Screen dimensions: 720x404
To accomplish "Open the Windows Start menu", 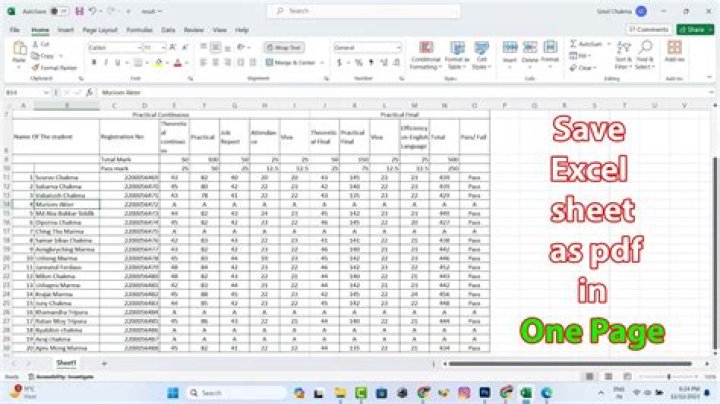I will click(x=173, y=393).
